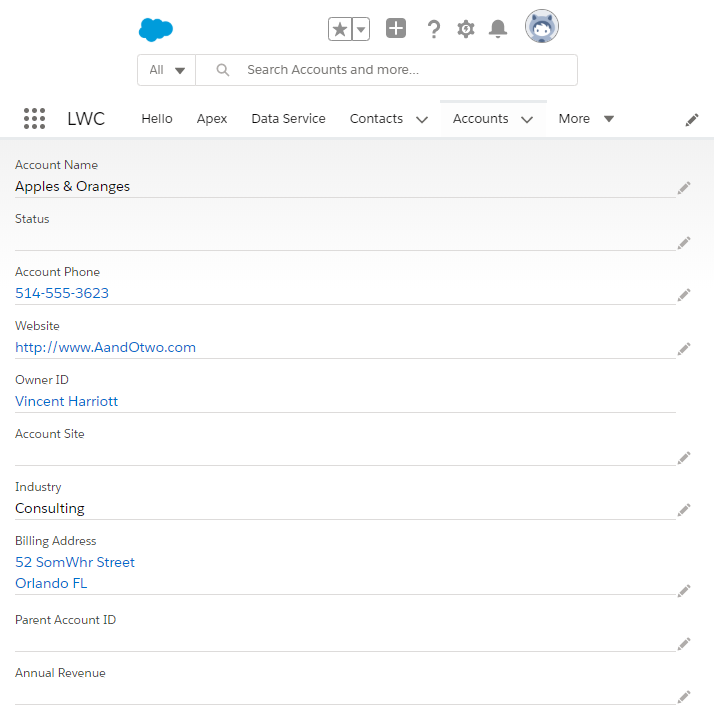This screenshot has height=724, width=714.
Task: Open the Setup gear menu
Action: click(x=466, y=29)
